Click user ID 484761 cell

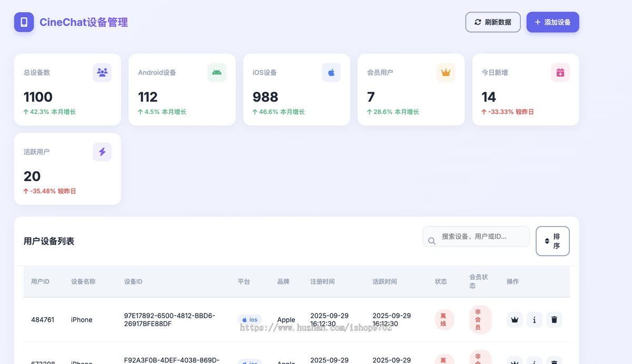click(x=43, y=320)
